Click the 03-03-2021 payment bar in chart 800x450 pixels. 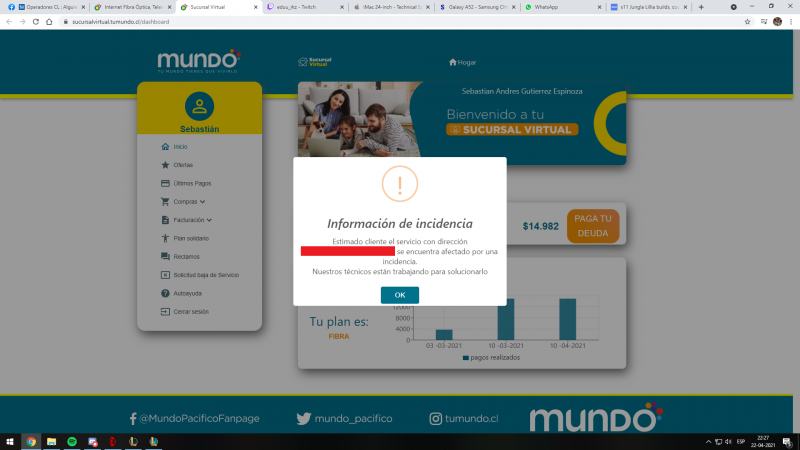444,335
